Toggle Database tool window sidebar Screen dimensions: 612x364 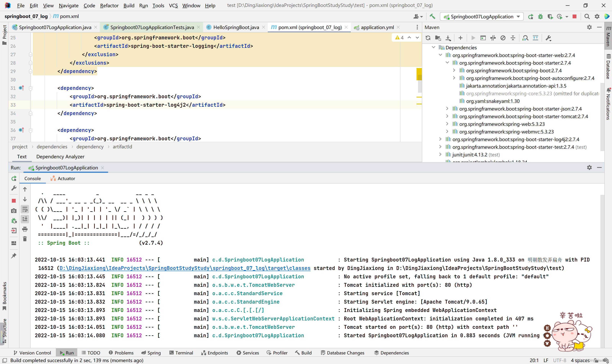click(x=608, y=67)
